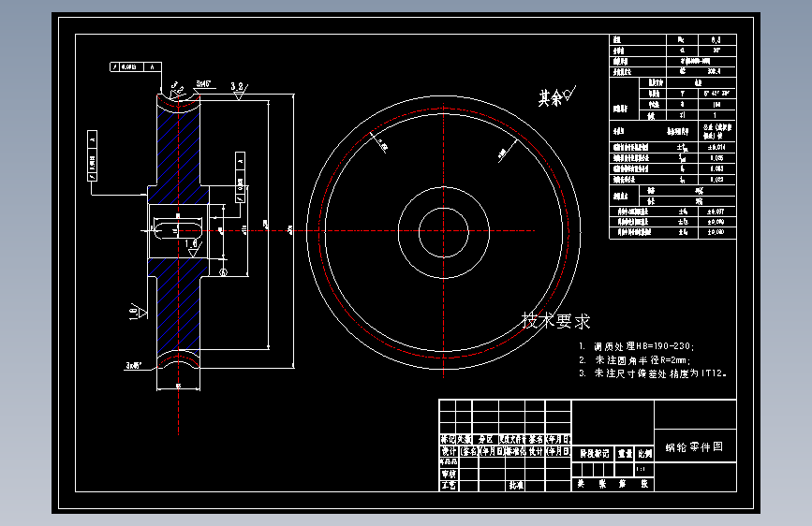Image resolution: width=812 pixels, height=526 pixels.
Task: Select the 1.6 roughness mark inside the bore
Action: click(x=192, y=247)
